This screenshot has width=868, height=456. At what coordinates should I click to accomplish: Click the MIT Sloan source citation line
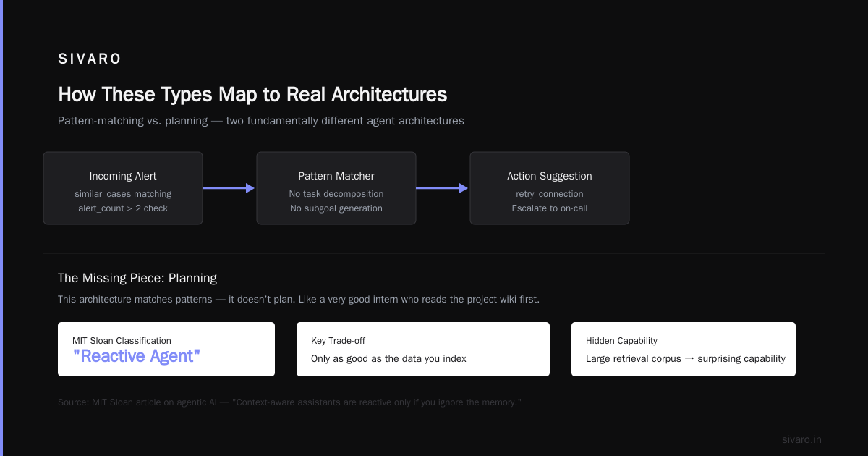coord(289,402)
